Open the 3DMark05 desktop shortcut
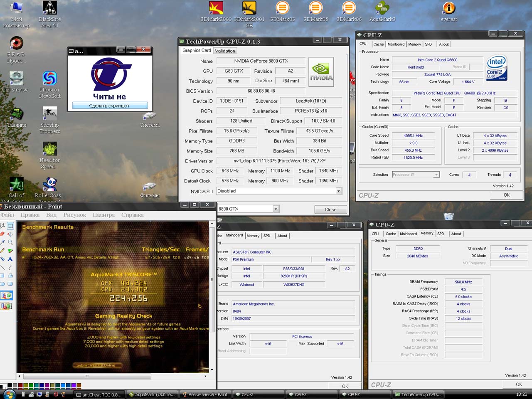This screenshot has width=532, height=399. click(316, 12)
